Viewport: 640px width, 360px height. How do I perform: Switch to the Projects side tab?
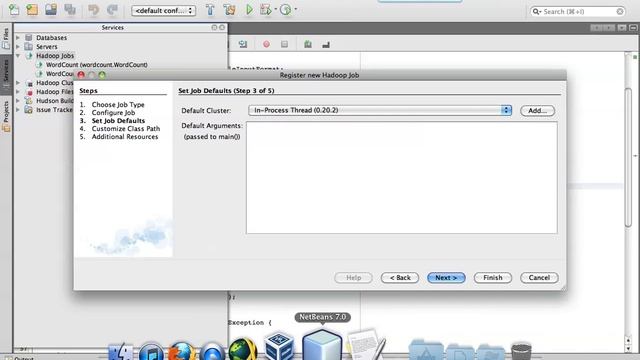click(x=6, y=116)
